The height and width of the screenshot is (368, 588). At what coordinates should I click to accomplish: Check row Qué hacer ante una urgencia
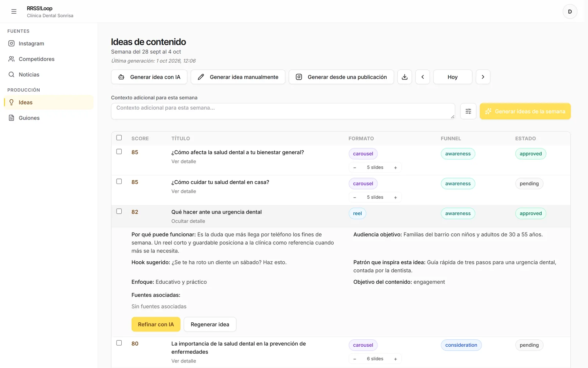[x=119, y=211]
